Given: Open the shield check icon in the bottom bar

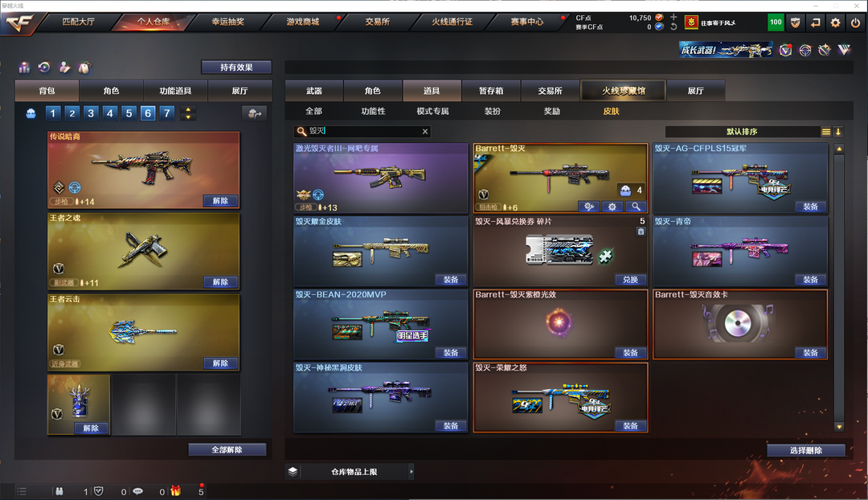Looking at the screenshot, I should (x=99, y=491).
